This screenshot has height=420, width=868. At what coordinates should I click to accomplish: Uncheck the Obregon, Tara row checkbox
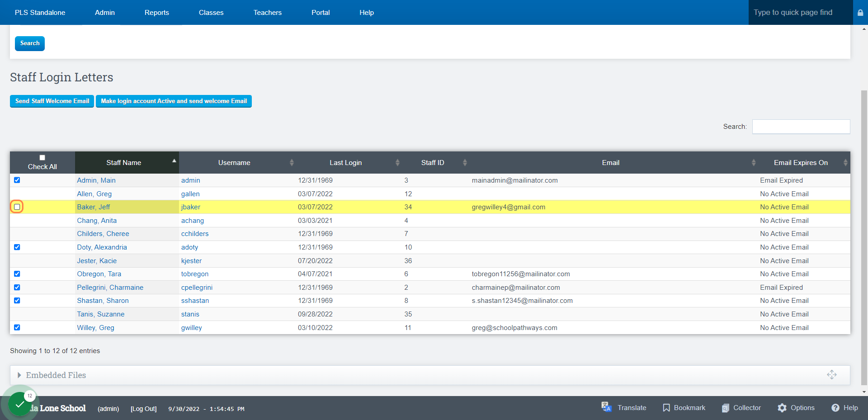pos(17,274)
